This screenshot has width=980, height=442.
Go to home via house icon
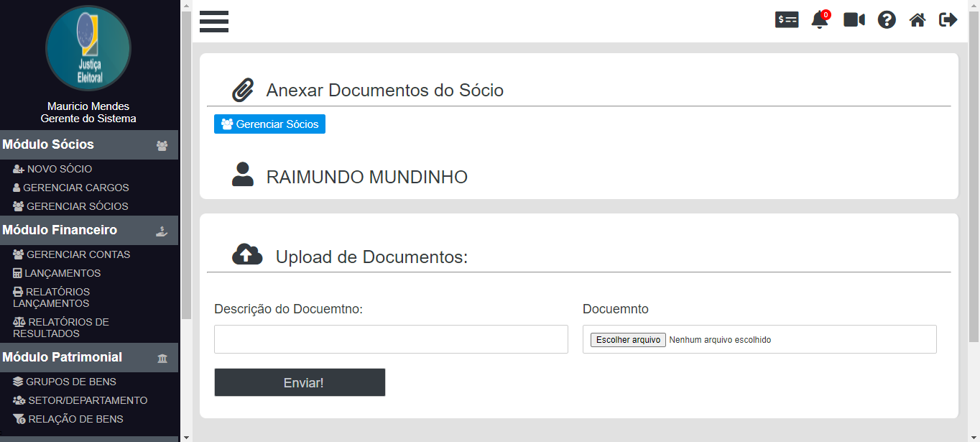click(917, 20)
